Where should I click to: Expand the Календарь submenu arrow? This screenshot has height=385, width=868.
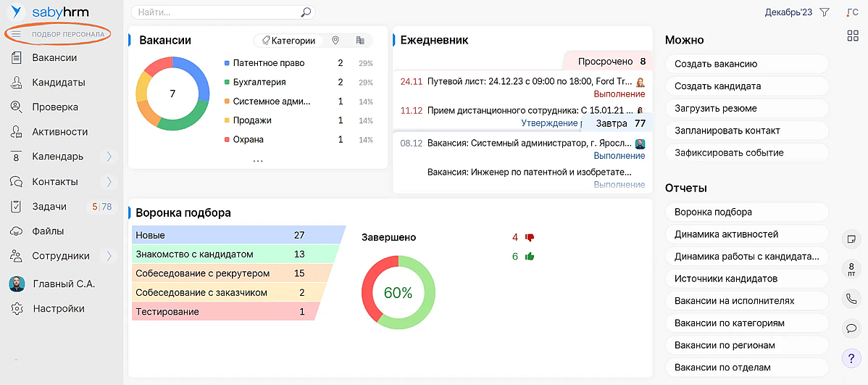pos(109,157)
